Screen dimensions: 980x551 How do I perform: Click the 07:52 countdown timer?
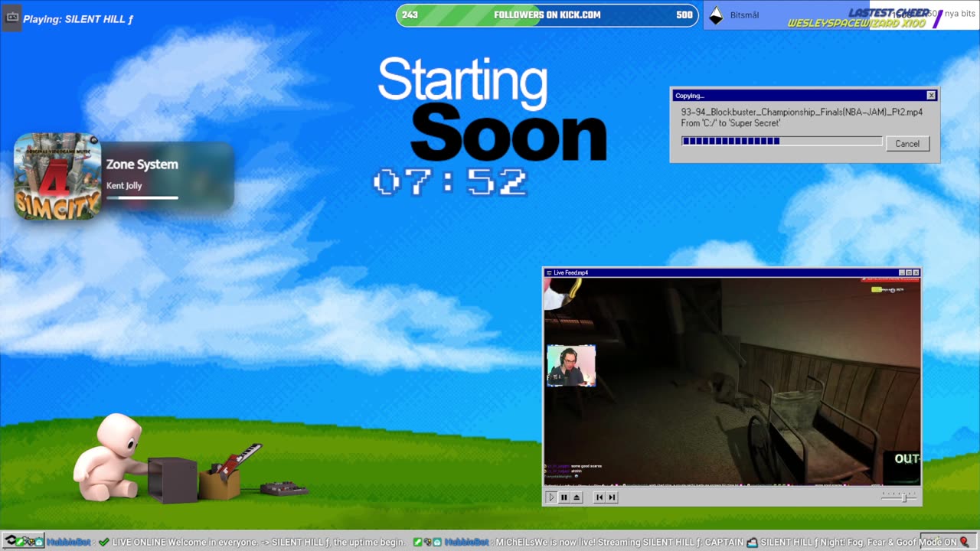pos(450,183)
